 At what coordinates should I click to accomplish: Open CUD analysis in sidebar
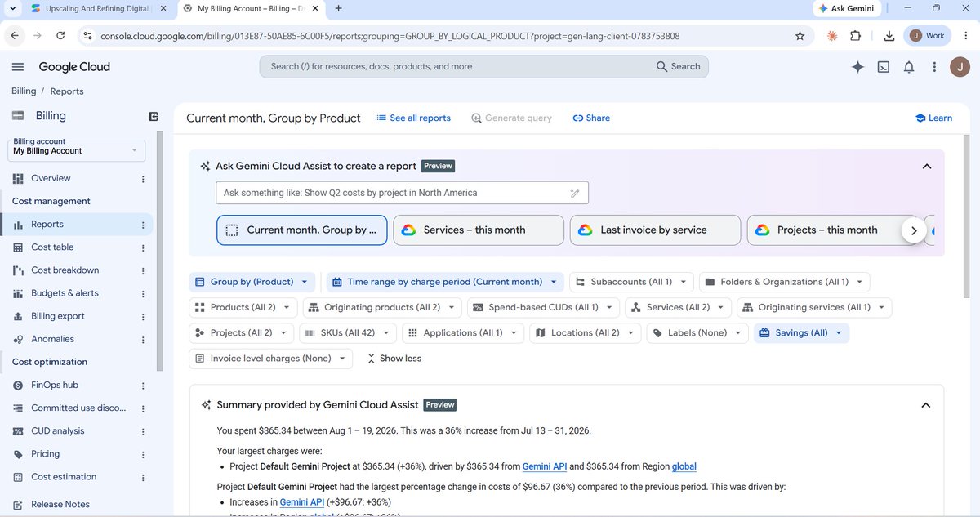58,431
